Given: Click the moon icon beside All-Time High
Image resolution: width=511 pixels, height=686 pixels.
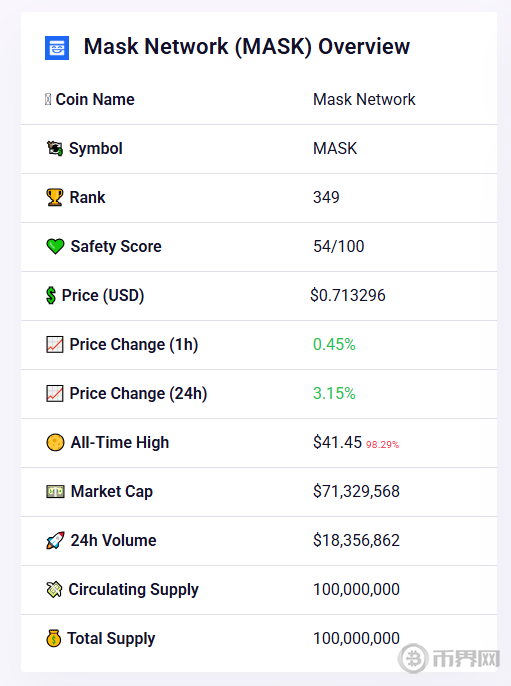Looking at the screenshot, I should 55,442.
